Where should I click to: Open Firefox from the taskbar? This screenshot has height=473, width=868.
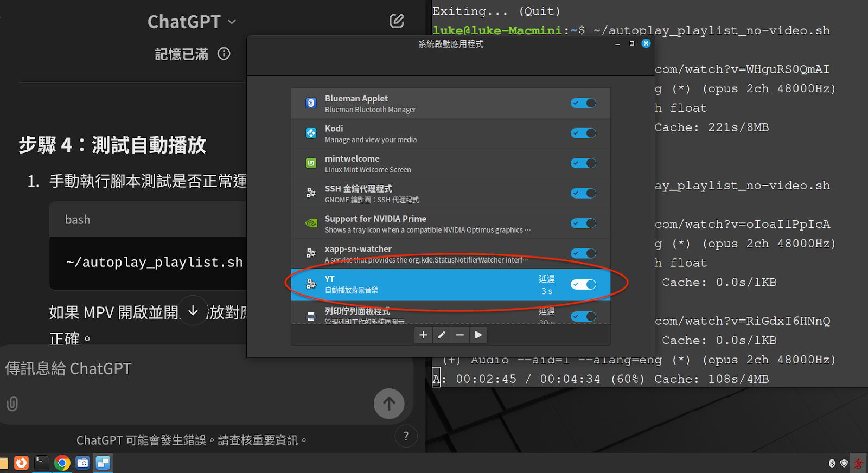[x=21, y=463]
